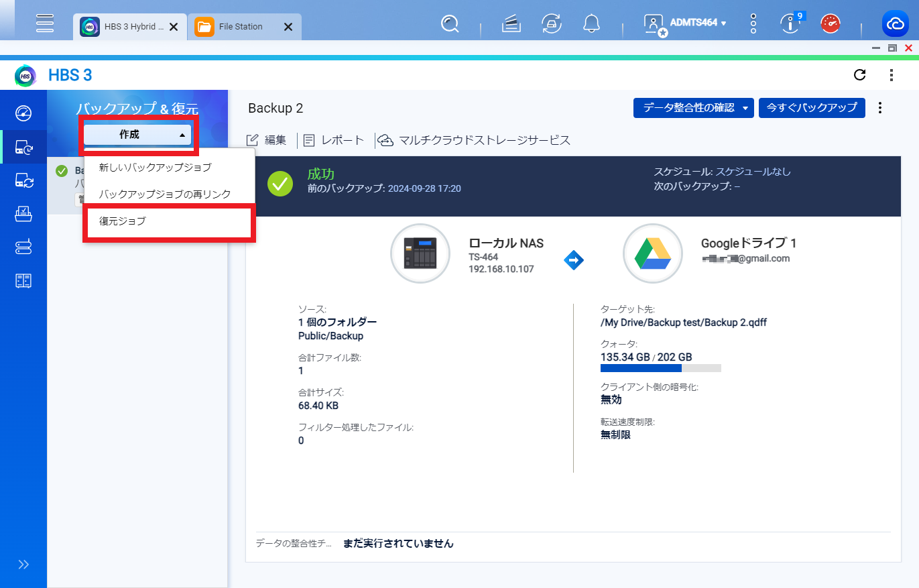Click the スケジュールなし schedule text

(753, 172)
